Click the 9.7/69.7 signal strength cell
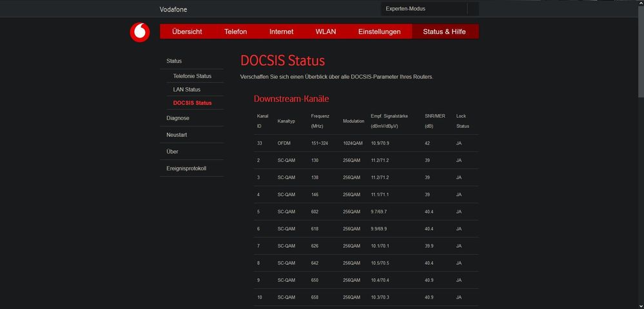 click(378, 212)
